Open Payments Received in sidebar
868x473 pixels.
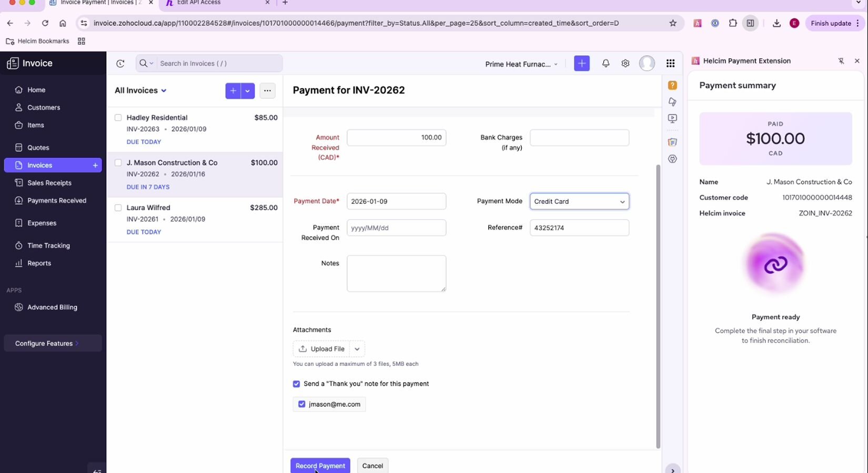[x=56, y=200]
